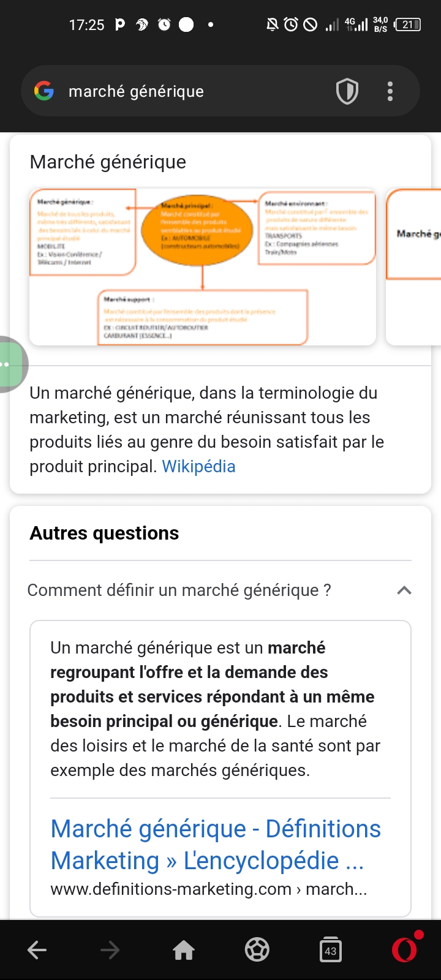Tap the forward navigation arrow
The width and height of the screenshot is (441, 980).
click(110, 950)
